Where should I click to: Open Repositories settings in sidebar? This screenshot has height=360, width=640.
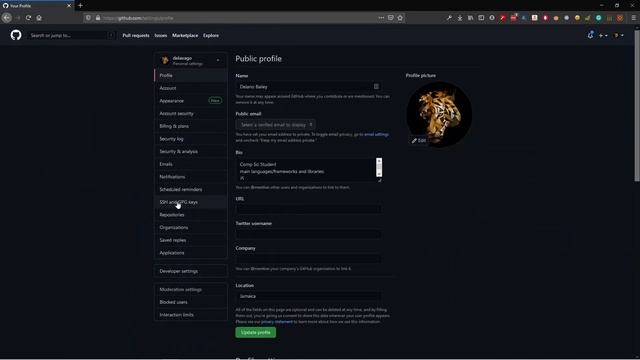pyautogui.click(x=191, y=214)
